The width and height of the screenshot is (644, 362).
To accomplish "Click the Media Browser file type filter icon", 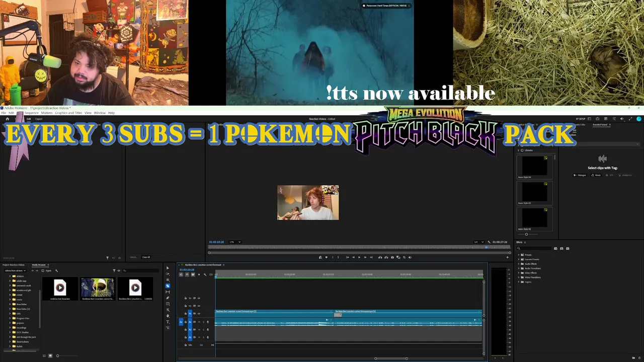I will click(114, 270).
